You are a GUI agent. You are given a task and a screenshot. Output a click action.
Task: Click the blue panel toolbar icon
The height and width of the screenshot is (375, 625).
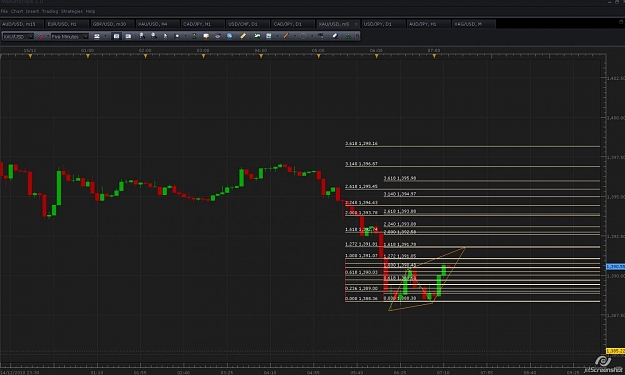269,36
